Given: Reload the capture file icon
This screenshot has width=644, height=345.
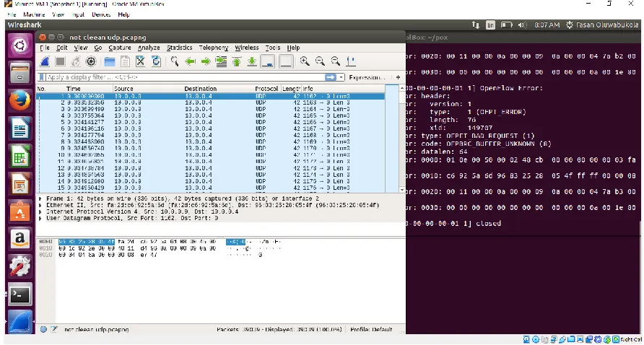Looking at the screenshot, I should tap(156, 61).
